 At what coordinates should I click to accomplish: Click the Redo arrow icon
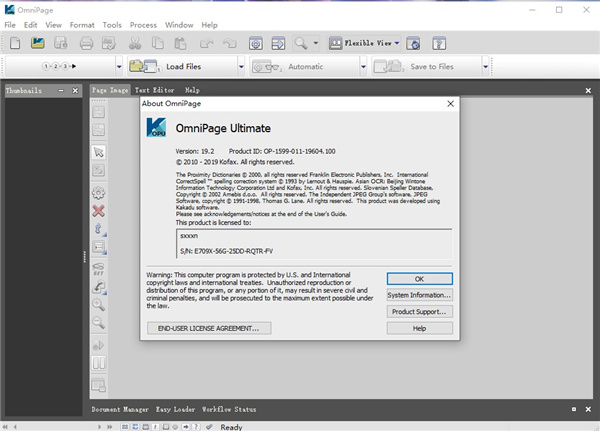coord(230,43)
